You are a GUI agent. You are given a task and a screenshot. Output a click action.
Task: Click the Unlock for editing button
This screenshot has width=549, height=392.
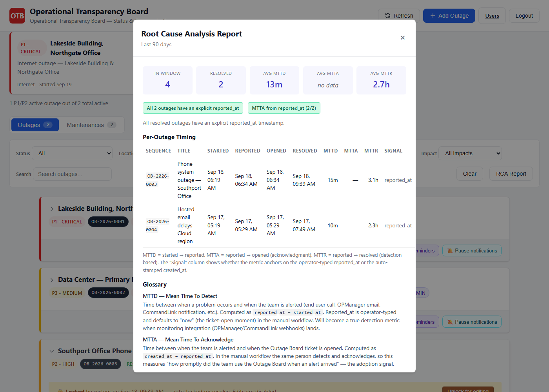468,390
